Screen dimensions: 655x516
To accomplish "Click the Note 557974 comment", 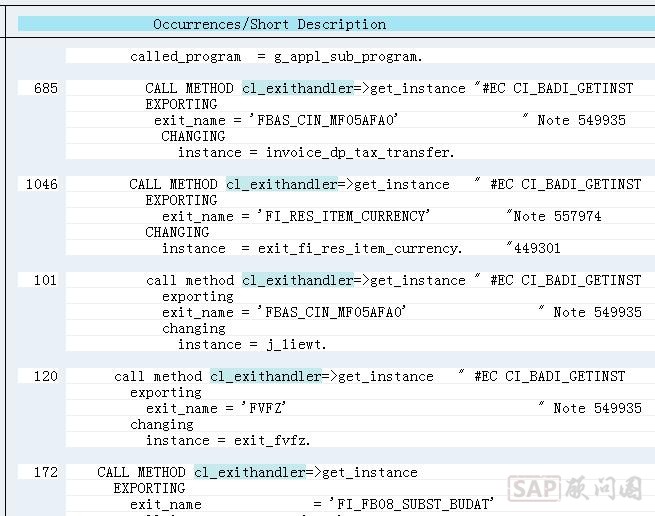I will [x=554, y=217].
